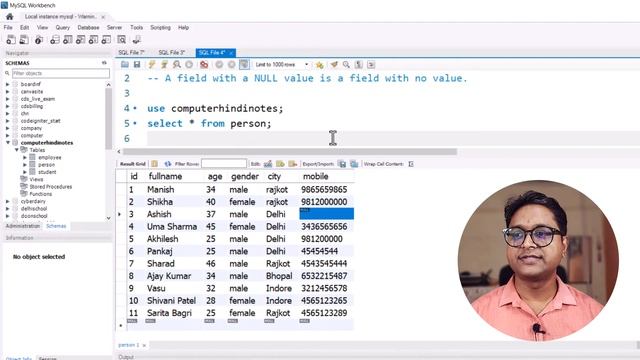Open the Database menu
The image size is (640, 360).
[x=88, y=27]
